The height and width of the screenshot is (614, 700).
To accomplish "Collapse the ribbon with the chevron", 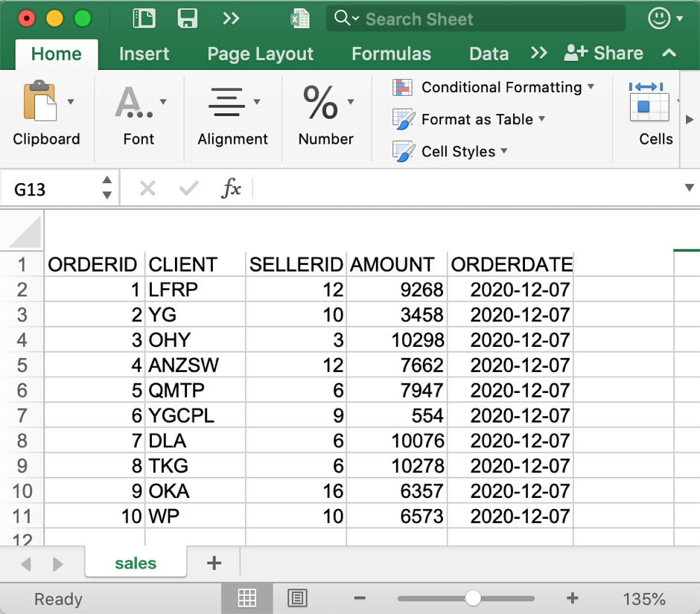I will click(x=669, y=54).
